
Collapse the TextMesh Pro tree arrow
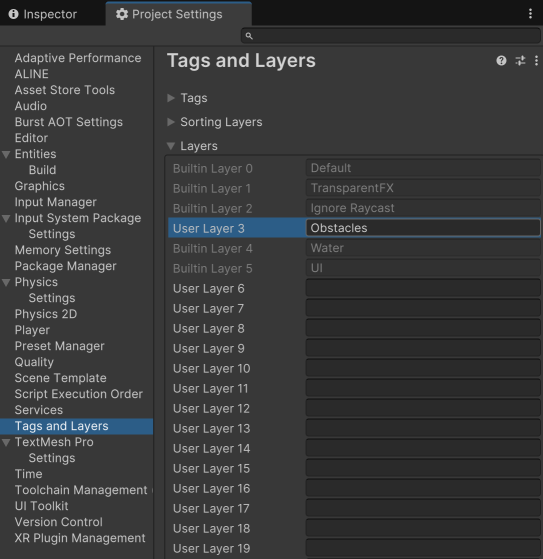[x=6, y=442]
